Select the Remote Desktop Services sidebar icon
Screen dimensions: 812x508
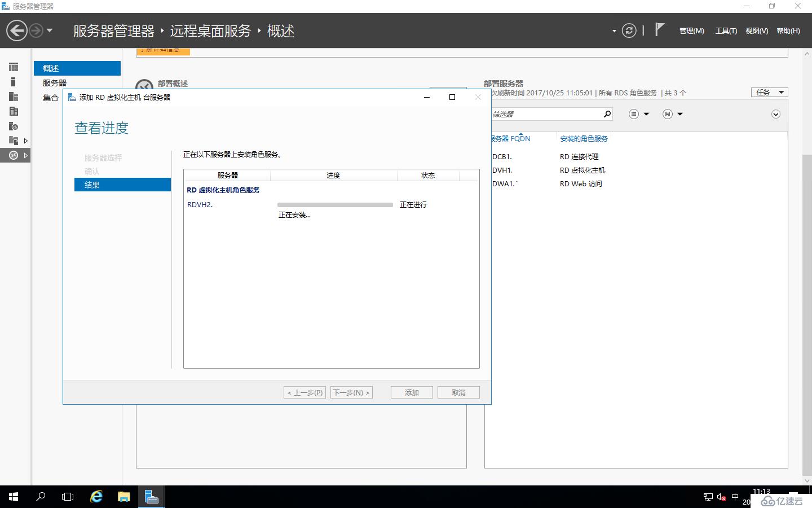(14, 155)
